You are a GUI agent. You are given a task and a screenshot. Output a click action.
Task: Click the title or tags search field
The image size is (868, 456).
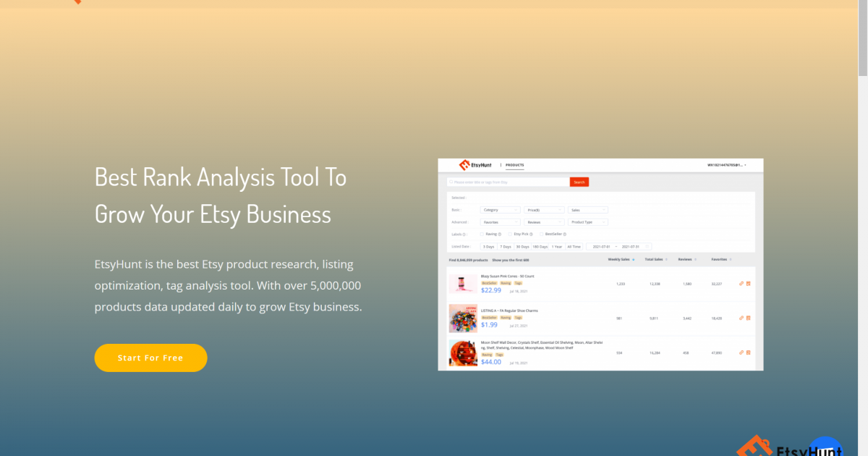click(508, 182)
